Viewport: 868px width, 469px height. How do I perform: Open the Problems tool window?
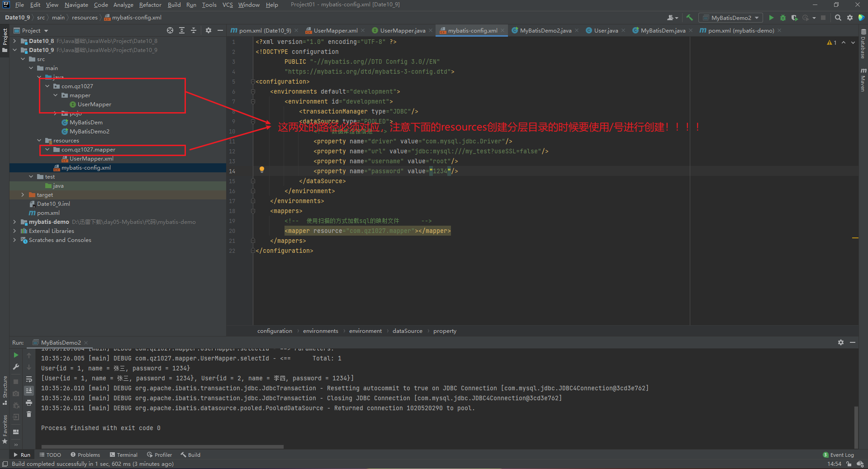tap(85, 455)
